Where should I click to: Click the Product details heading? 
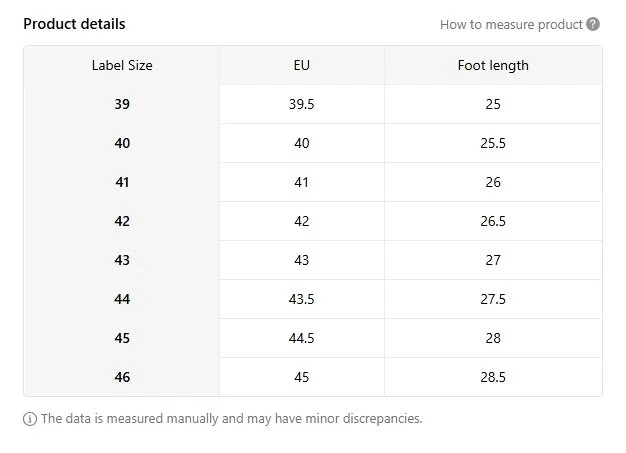(x=74, y=24)
